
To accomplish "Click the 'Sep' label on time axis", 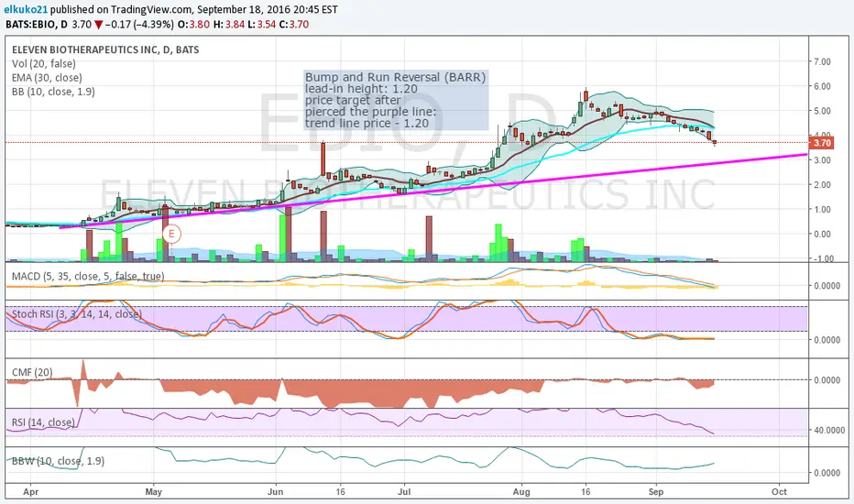I will click(x=656, y=491).
